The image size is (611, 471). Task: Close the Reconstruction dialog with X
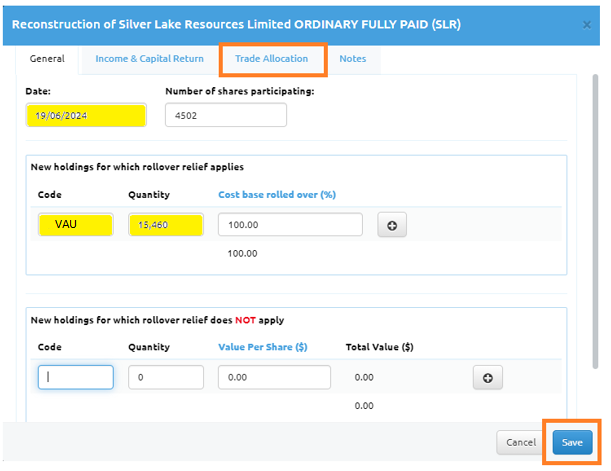click(x=586, y=21)
